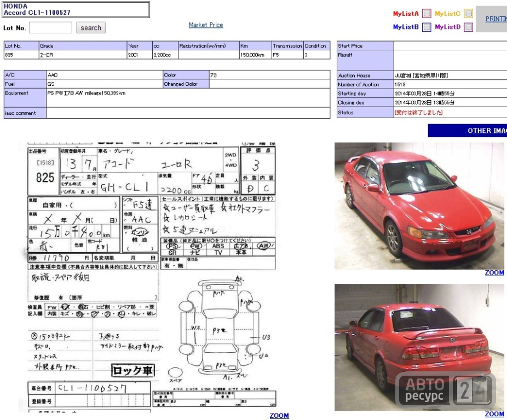Click the 'HONDA' make heading
This screenshot has height=420, width=507.
(15, 6)
